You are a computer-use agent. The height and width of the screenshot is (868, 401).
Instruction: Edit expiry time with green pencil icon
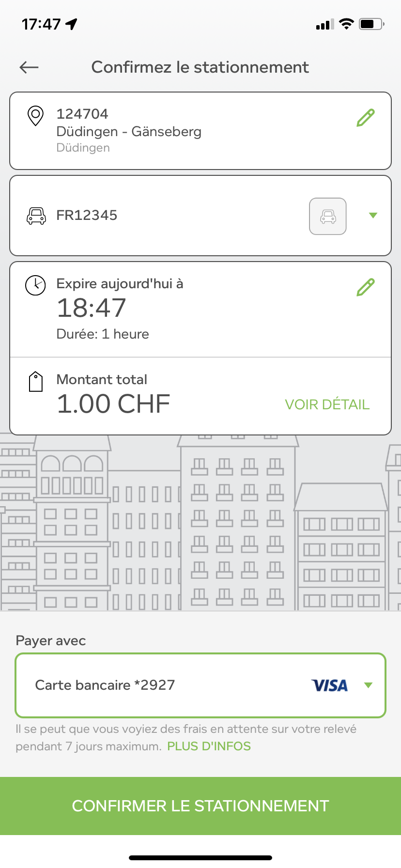pos(366,287)
